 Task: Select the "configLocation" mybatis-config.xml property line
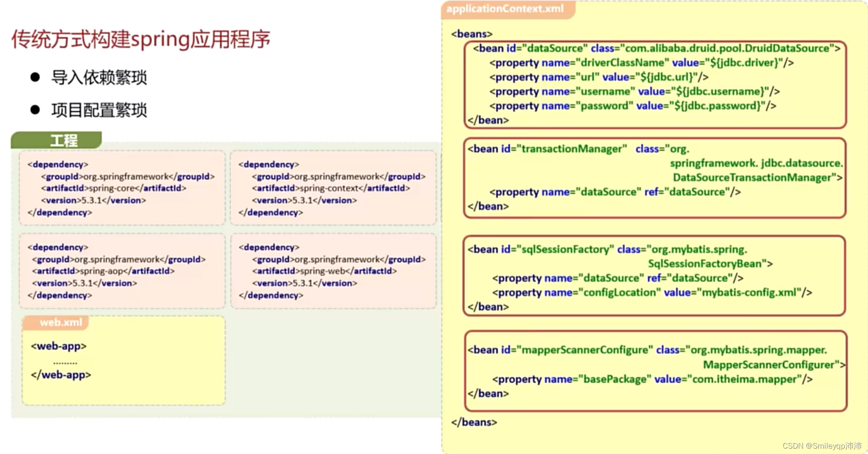(x=652, y=293)
